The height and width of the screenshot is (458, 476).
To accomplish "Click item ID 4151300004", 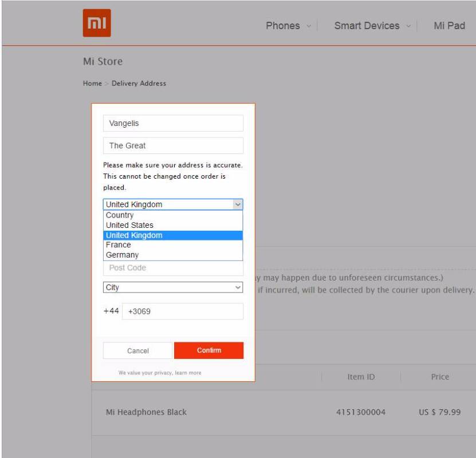I will (x=361, y=412).
